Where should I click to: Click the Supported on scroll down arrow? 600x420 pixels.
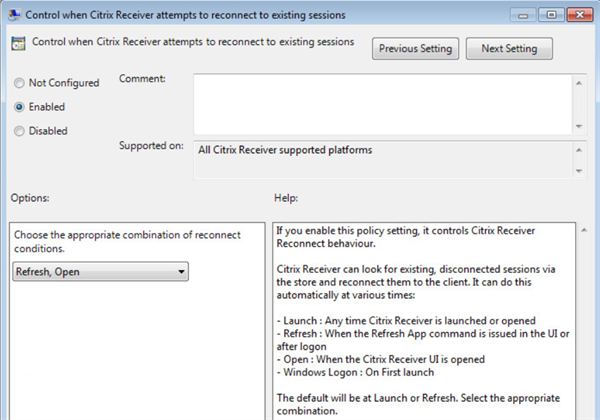tap(579, 171)
